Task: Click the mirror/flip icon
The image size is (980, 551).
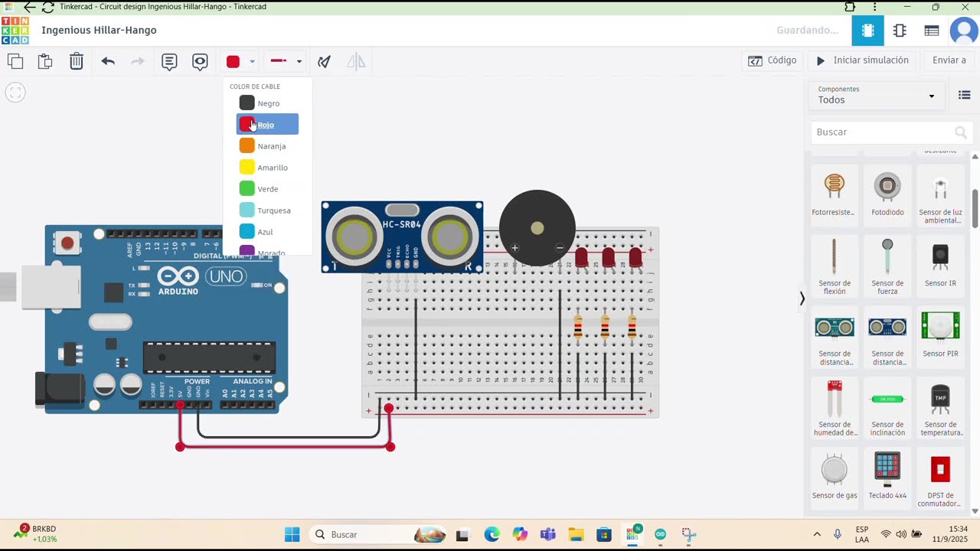Action: click(x=356, y=61)
